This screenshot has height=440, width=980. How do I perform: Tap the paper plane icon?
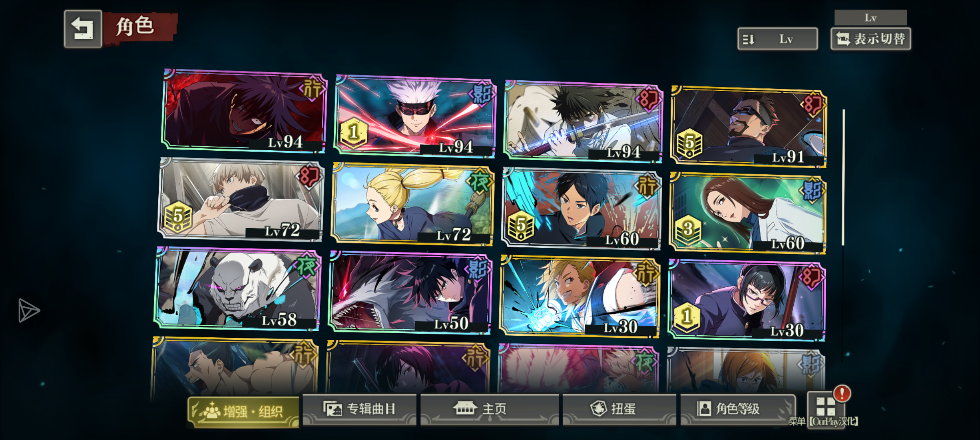click(x=28, y=310)
